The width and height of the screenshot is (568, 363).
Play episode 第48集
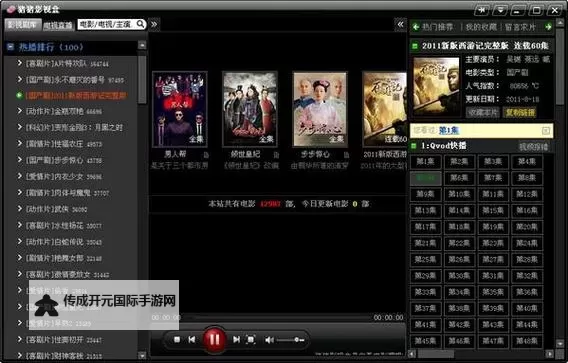coord(527,341)
